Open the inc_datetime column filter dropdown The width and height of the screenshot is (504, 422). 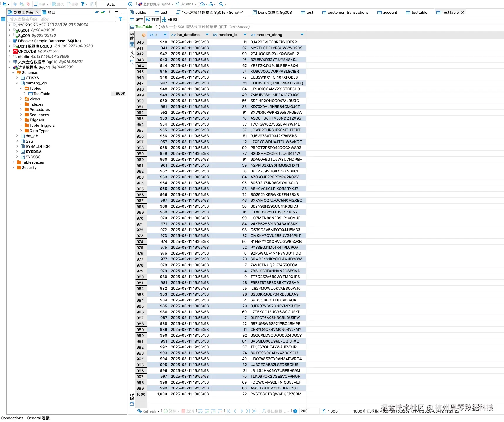tap(207, 35)
